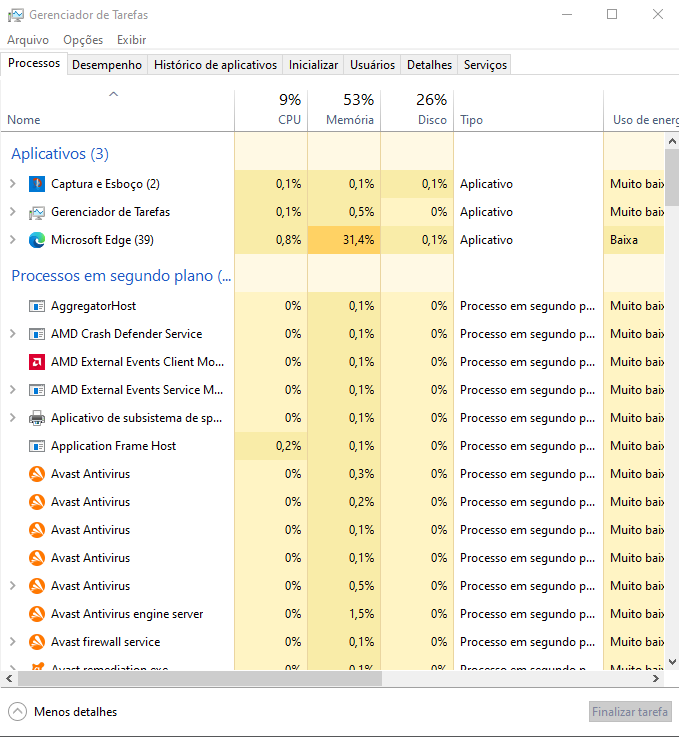Click the vertical scrollbar thumb
Image resolution: width=679 pixels, height=737 pixels.
(x=672, y=178)
